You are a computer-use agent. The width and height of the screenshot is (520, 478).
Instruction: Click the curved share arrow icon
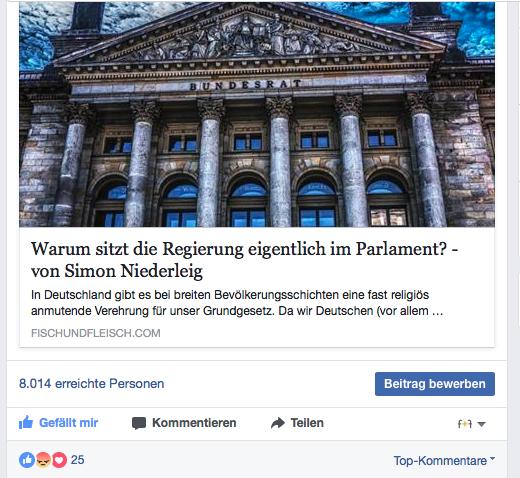[278, 423]
